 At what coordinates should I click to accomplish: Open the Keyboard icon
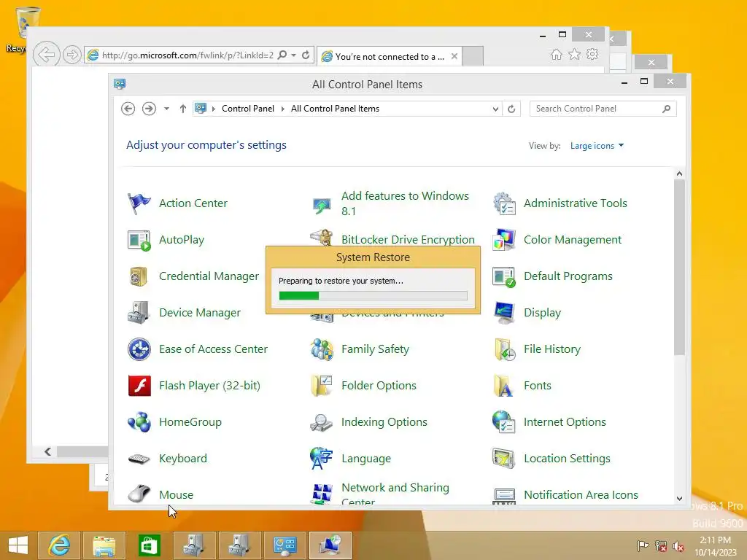(x=139, y=459)
